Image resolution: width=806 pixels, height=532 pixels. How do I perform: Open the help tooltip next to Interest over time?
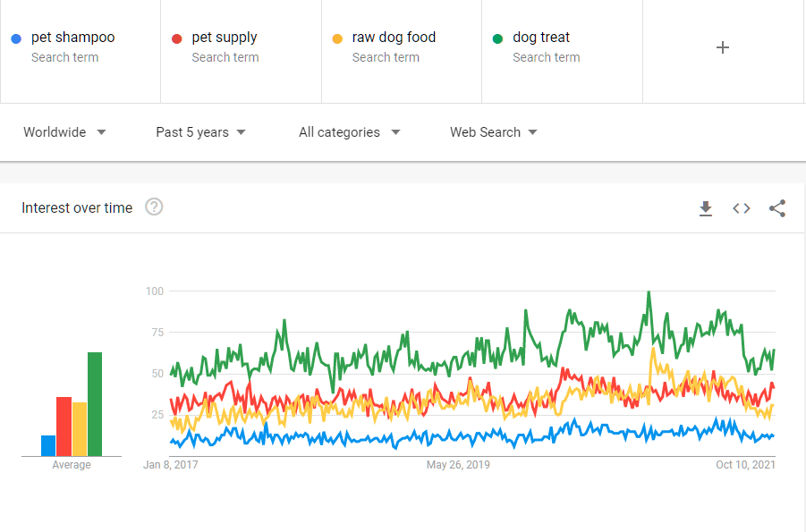click(x=153, y=207)
